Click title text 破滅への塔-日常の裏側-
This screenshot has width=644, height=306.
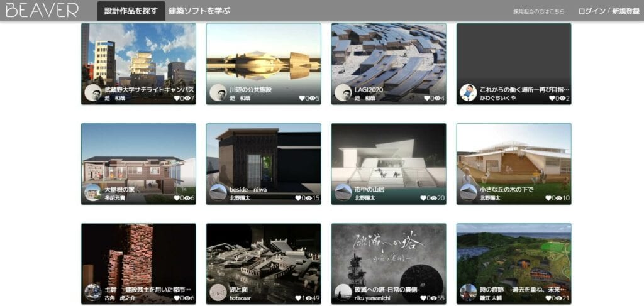click(x=389, y=290)
